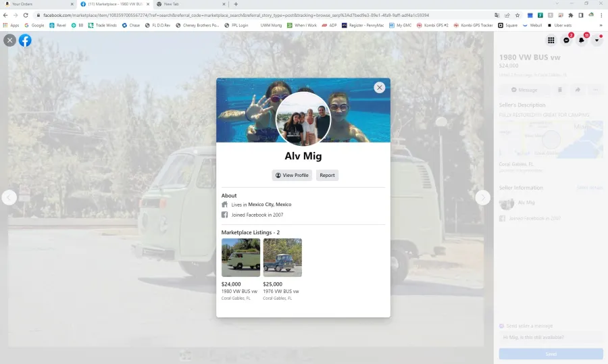Open the $25,000 1976 VW BUS listing thumbnail
Image resolution: width=608 pixels, height=364 pixels.
point(282,257)
